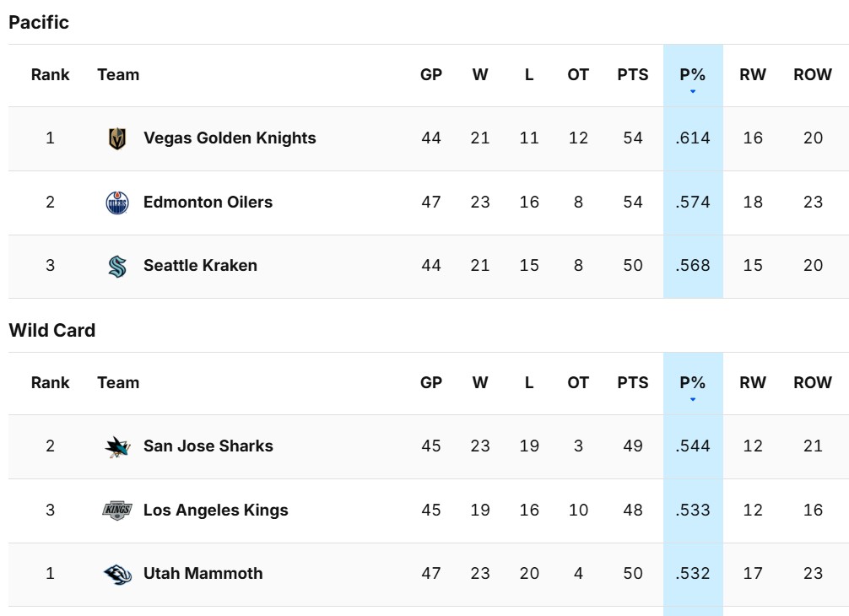Sort the Wild Card table by OT losses
Screen dimensions: 849x616
(576, 382)
